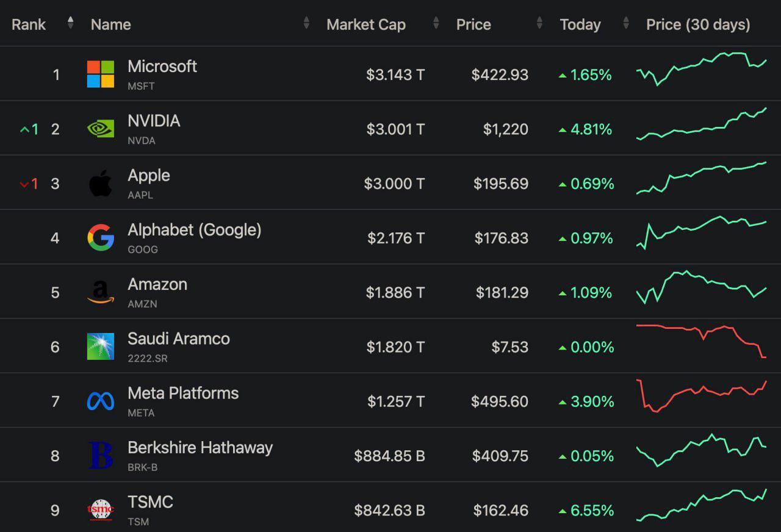Open the Microsoft company name link
Screen dimensions: 781x532
(x=162, y=66)
